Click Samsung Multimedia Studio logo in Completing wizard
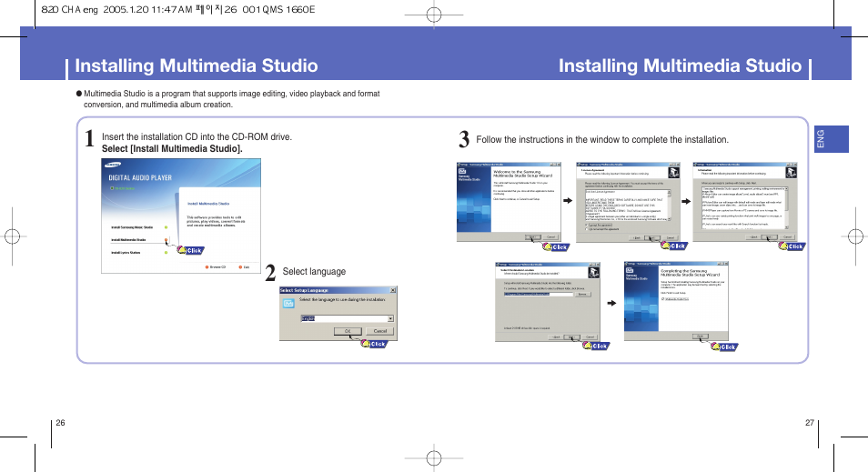 (x=635, y=275)
